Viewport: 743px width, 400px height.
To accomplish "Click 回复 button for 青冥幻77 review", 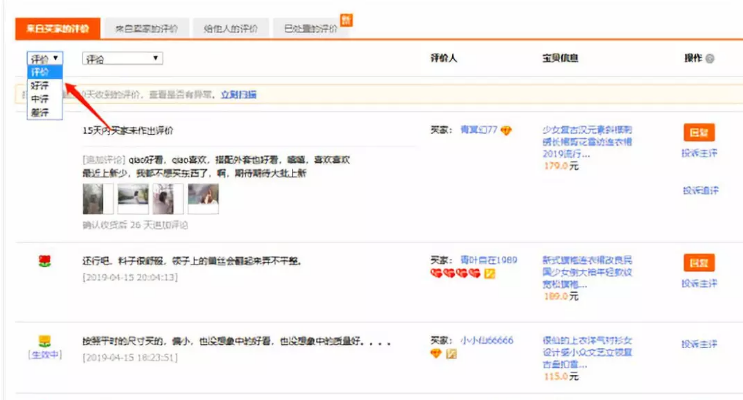I will pos(699,132).
